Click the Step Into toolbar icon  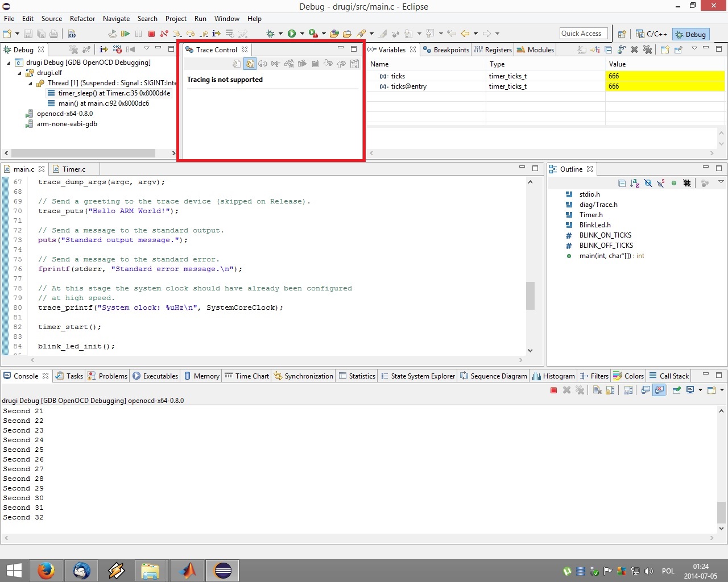(x=177, y=34)
